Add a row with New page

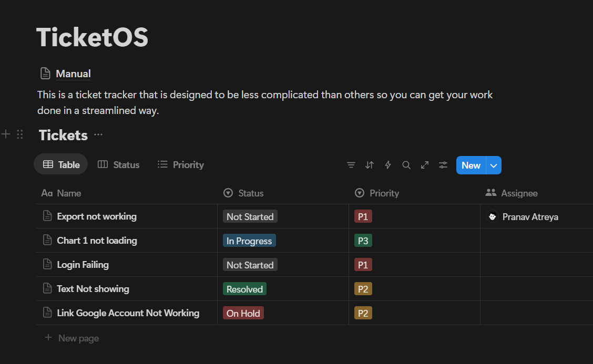(71, 338)
